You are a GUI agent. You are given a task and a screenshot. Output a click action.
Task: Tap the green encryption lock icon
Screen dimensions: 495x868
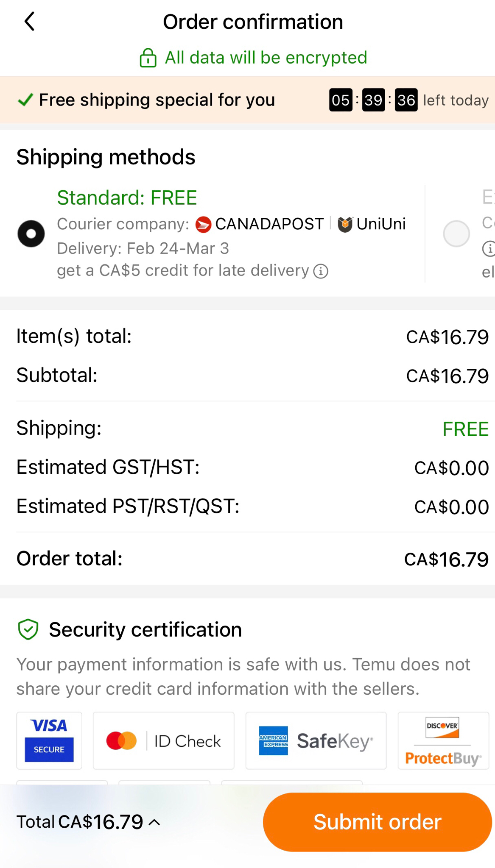click(148, 58)
